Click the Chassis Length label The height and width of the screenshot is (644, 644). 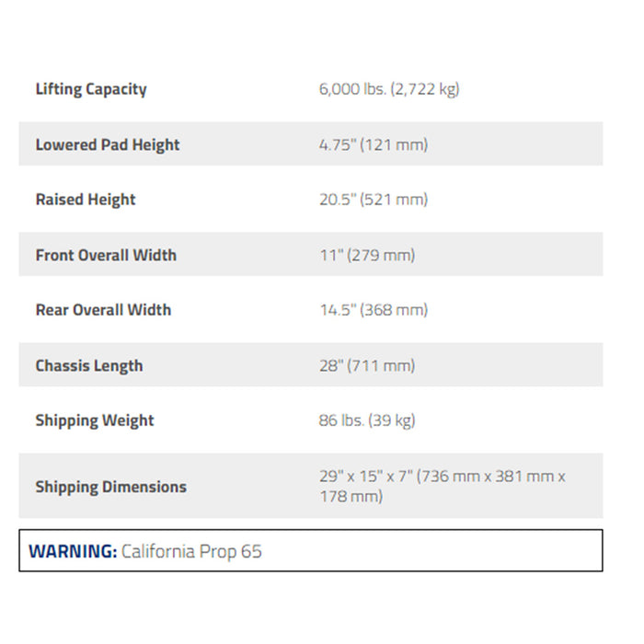click(x=89, y=365)
